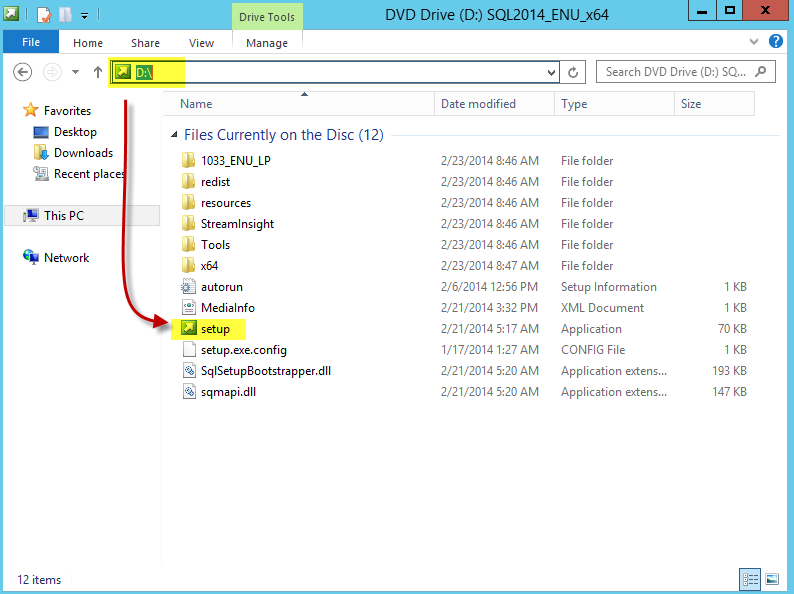Click the search magnifier icon

(x=761, y=71)
